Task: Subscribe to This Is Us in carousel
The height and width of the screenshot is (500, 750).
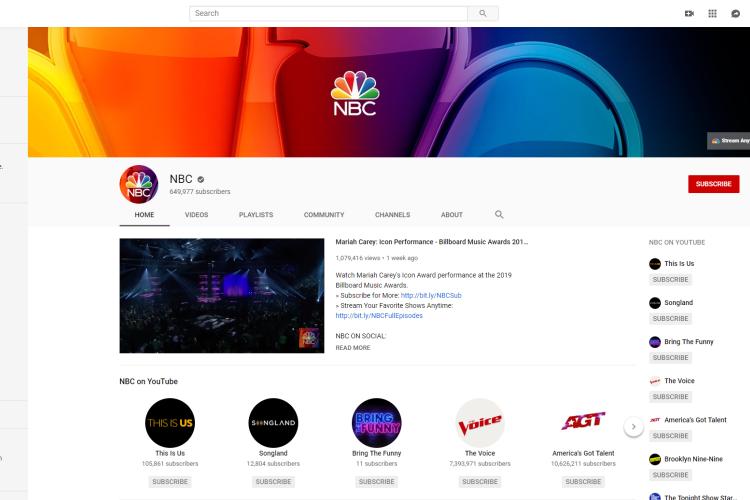Action: tap(170, 482)
